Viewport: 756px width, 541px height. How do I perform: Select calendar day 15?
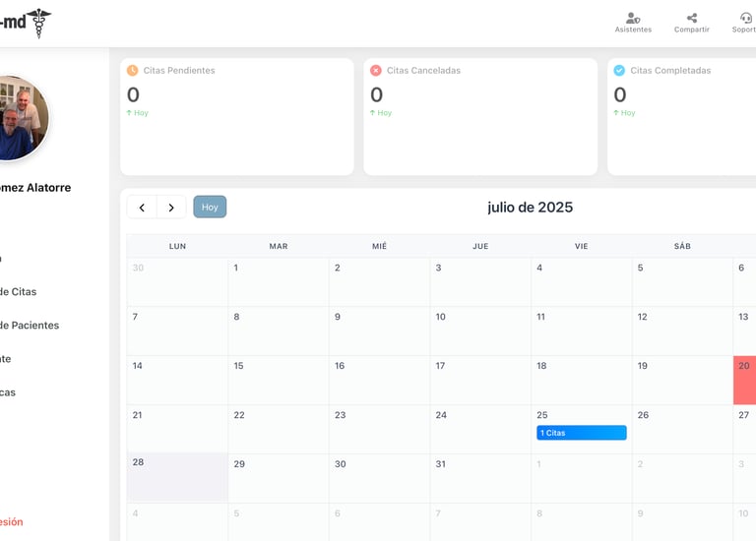(x=279, y=380)
